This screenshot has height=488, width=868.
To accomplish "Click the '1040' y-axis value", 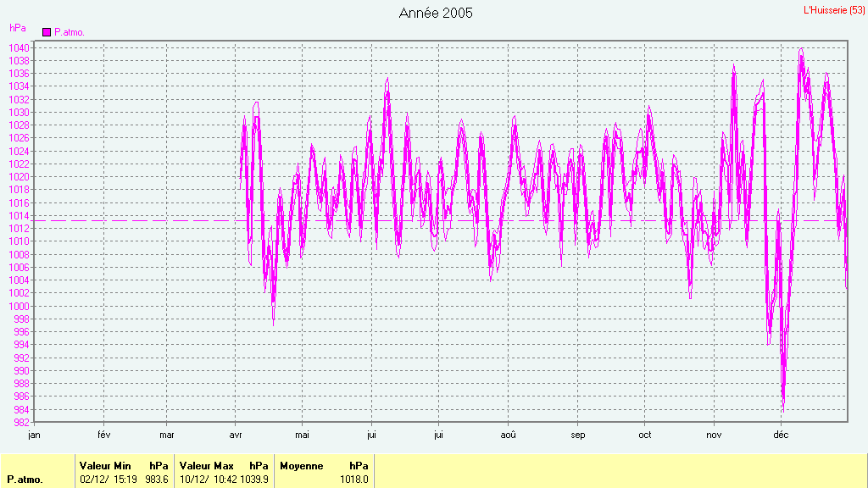I will coord(19,48).
